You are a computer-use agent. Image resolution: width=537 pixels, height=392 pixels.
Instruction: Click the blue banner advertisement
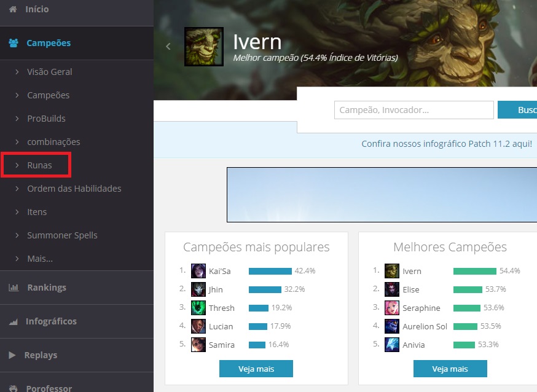click(x=382, y=195)
